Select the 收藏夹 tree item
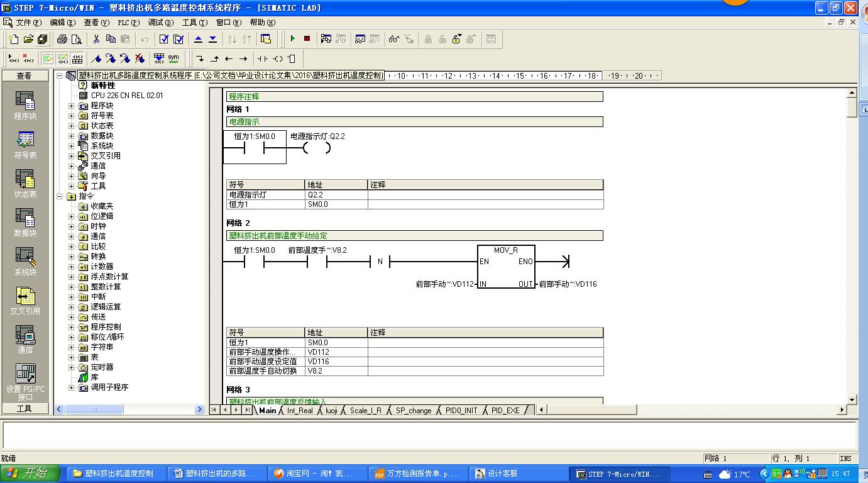Image resolution: width=868 pixels, height=483 pixels. point(102,206)
